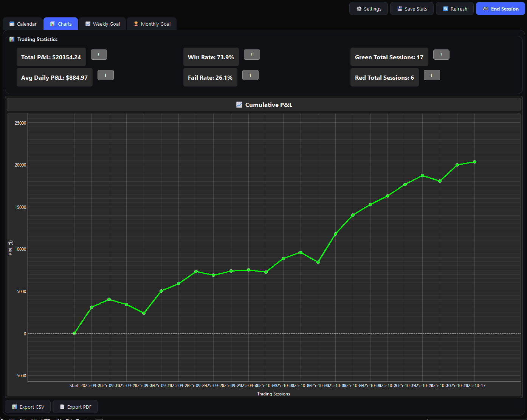
Task: Show info for Fail Rate stat
Action: (x=250, y=75)
